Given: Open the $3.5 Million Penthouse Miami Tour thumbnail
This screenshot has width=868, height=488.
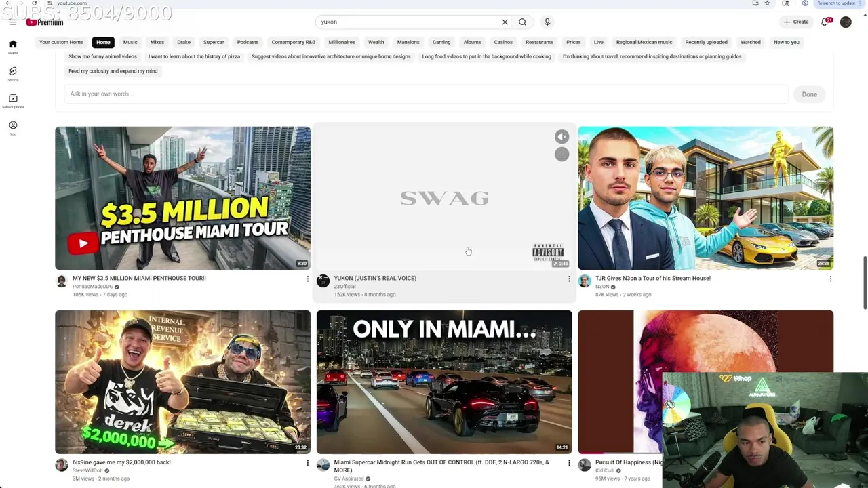Looking at the screenshot, I should [182, 198].
